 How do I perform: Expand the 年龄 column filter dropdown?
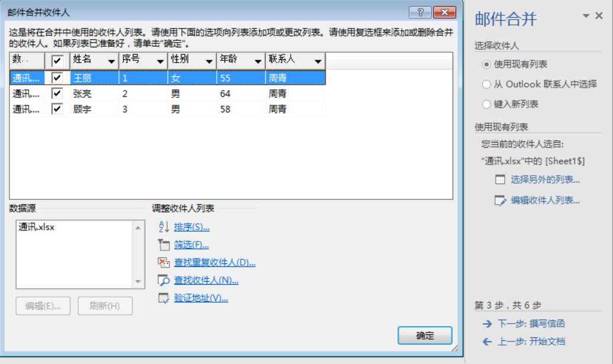257,61
